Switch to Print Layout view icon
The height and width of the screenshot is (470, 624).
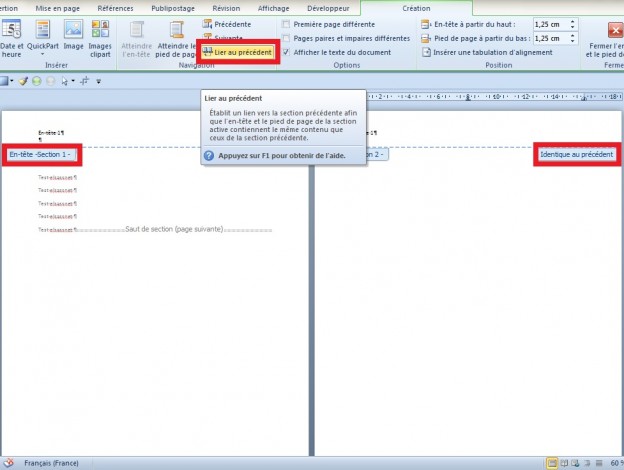click(552, 463)
